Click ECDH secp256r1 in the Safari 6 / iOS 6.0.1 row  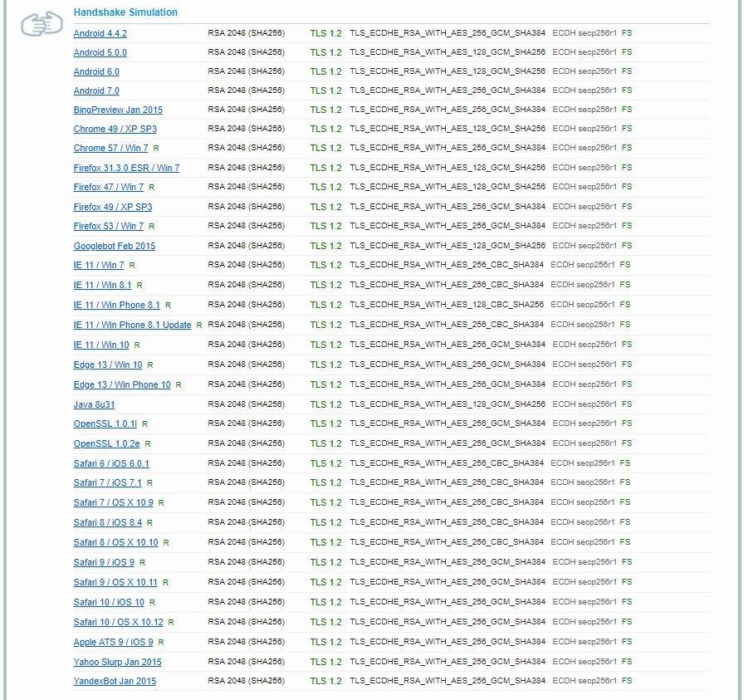pyautogui.click(x=583, y=463)
